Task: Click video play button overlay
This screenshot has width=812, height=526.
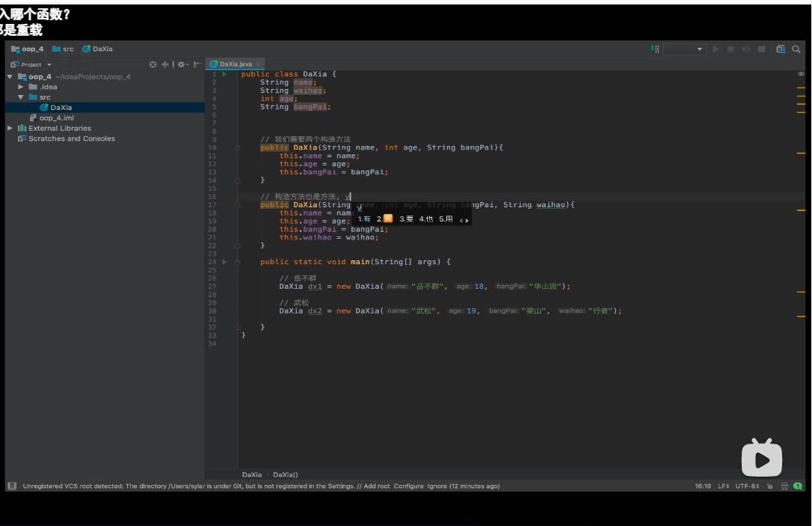Action: coord(761,458)
